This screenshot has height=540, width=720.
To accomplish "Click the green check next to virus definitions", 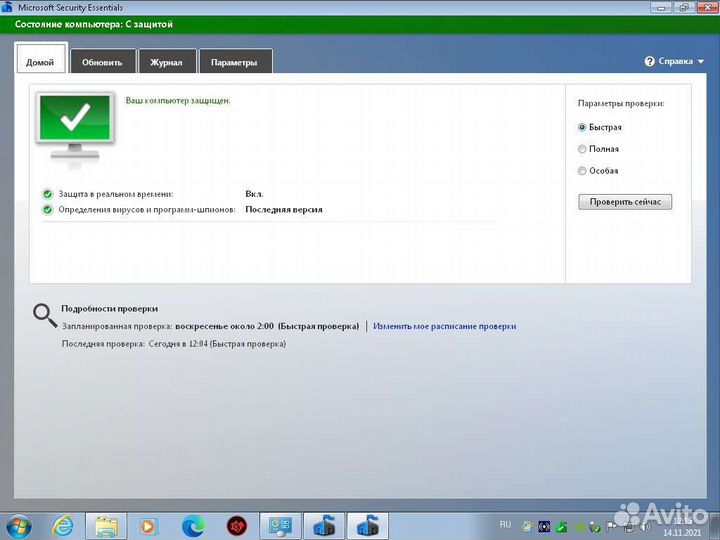I will (x=47, y=210).
